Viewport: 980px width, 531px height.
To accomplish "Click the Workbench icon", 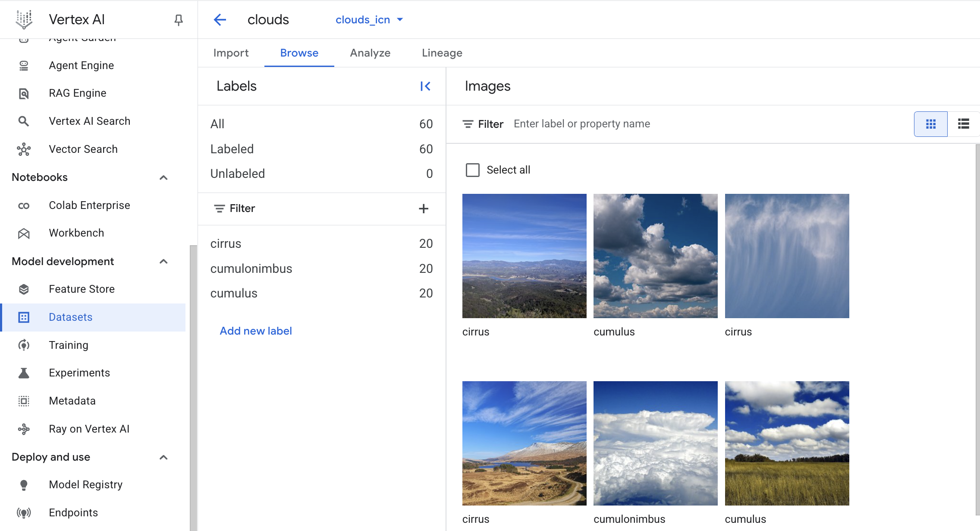I will click(x=24, y=234).
